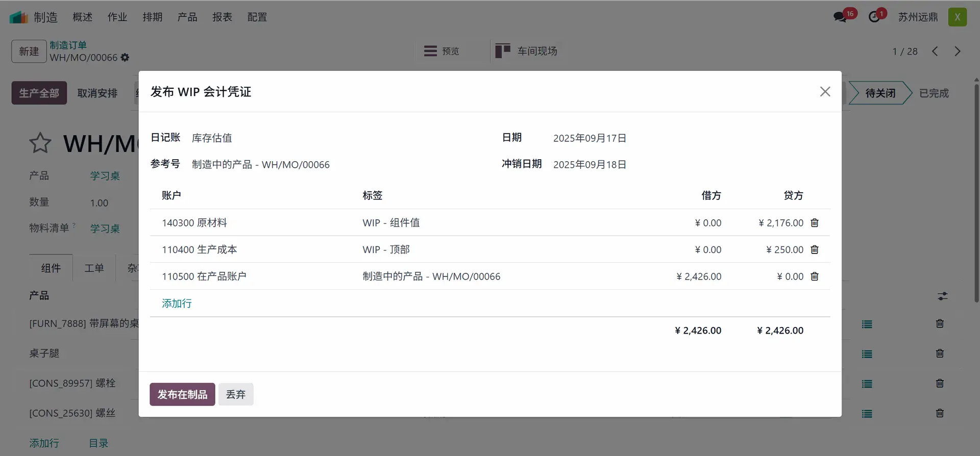Open the activities clock icon
Viewport: 980px width, 456px height.
[874, 17]
